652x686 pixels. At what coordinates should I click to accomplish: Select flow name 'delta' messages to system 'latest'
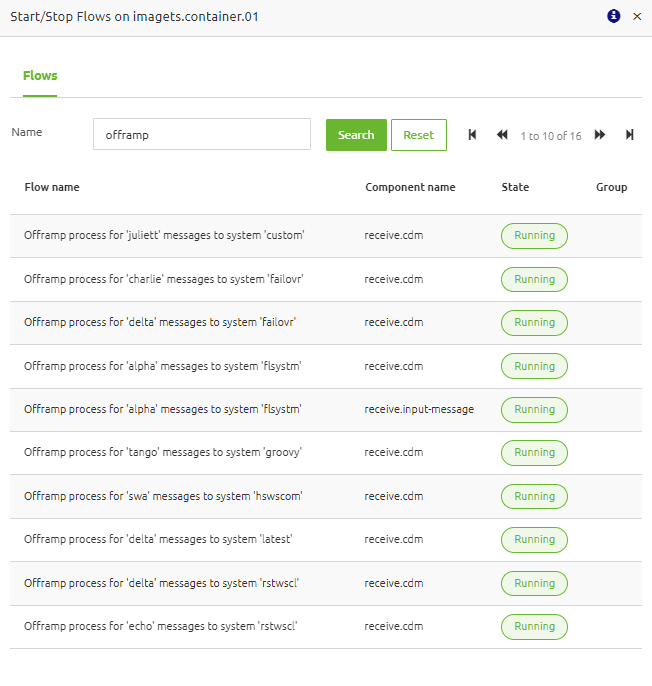[x=158, y=539]
